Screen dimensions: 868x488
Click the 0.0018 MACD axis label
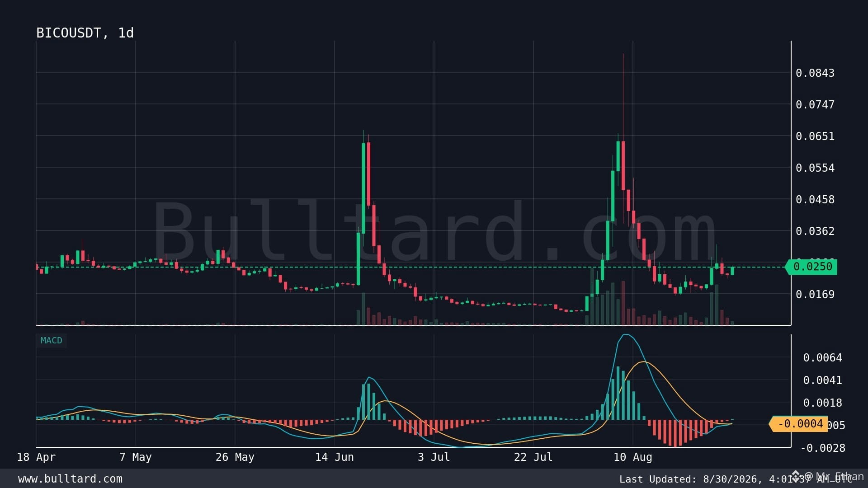[x=822, y=403]
